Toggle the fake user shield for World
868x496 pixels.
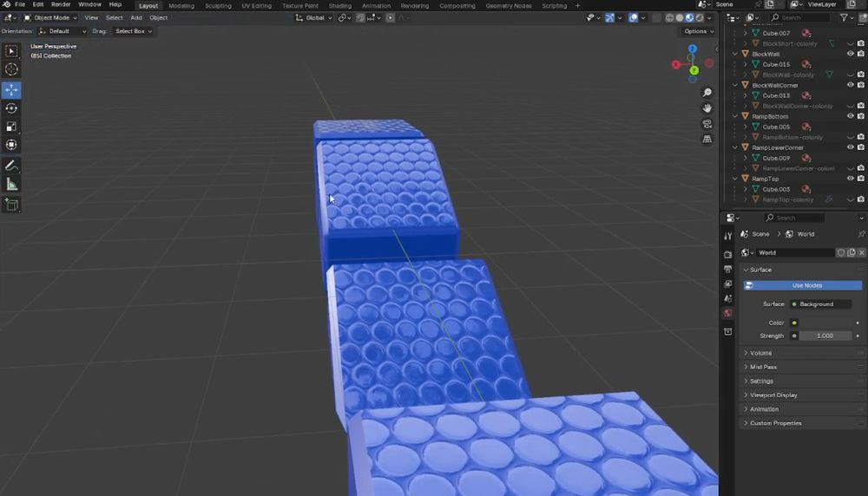coord(841,252)
